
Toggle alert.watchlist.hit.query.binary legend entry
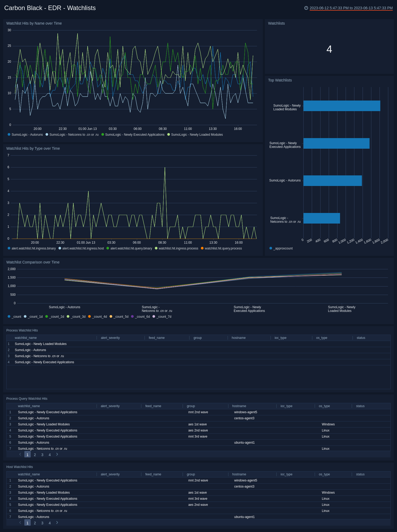pyautogui.click(x=129, y=248)
